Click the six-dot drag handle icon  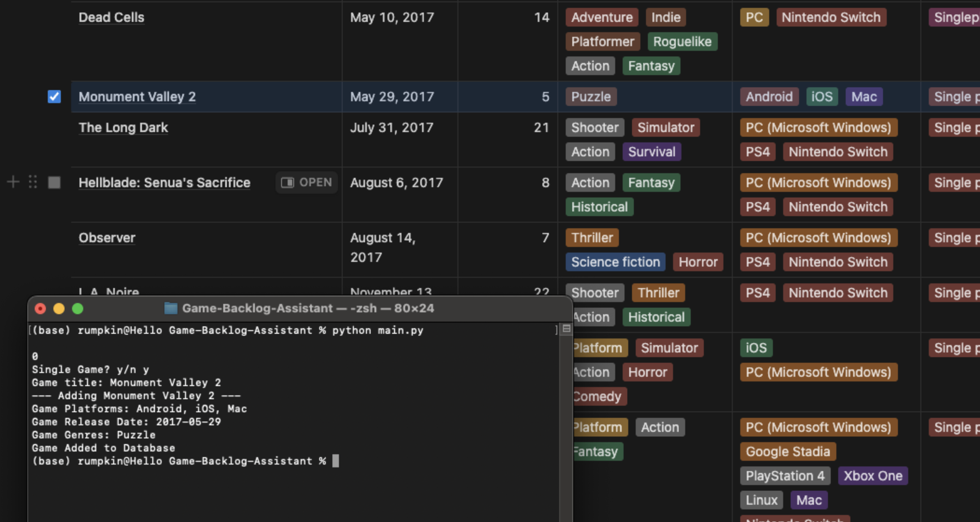(x=33, y=182)
